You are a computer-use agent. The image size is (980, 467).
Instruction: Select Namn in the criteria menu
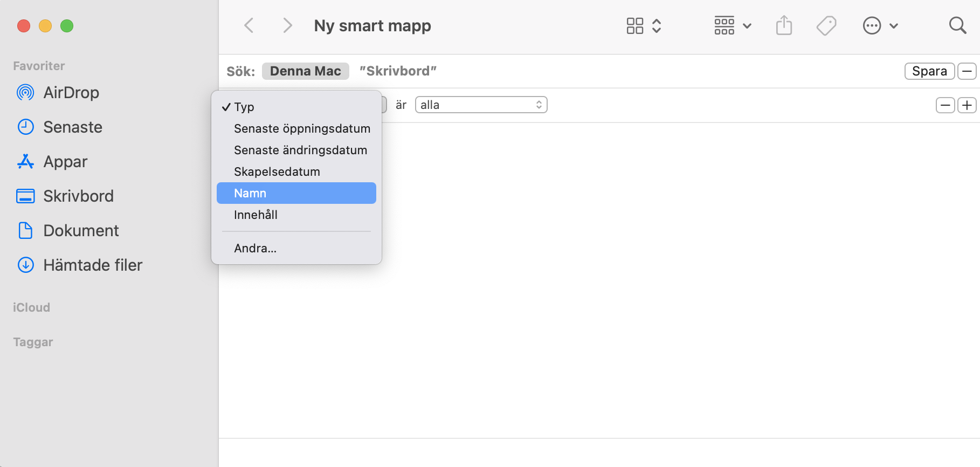click(x=296, y=193)
